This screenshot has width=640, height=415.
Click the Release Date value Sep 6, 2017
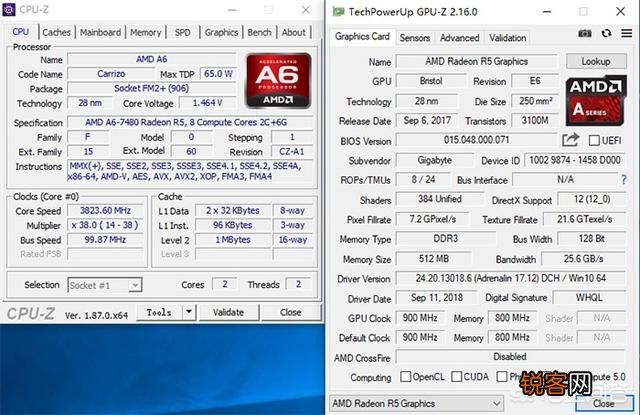(427, 120)
